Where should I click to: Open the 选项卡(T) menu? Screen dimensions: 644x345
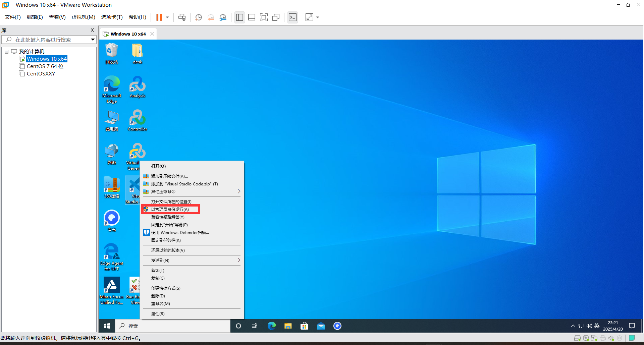[112, 17]
